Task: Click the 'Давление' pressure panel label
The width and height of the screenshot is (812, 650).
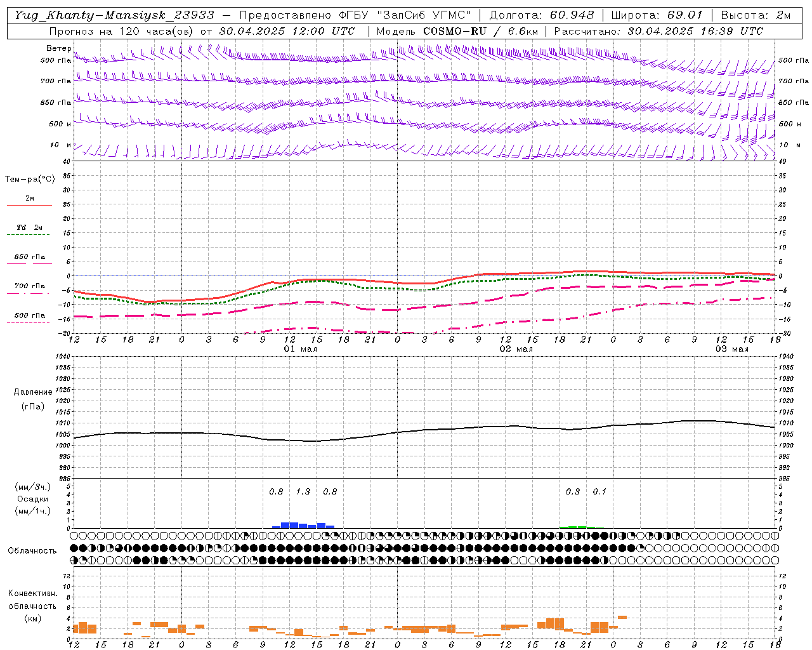Action: coord(33,392)
